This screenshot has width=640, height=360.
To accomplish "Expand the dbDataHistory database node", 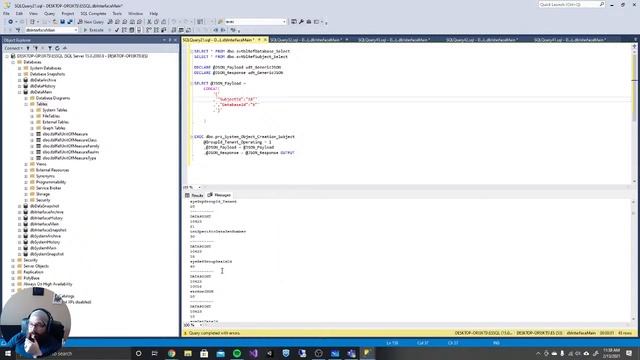I will click(19, 86).
